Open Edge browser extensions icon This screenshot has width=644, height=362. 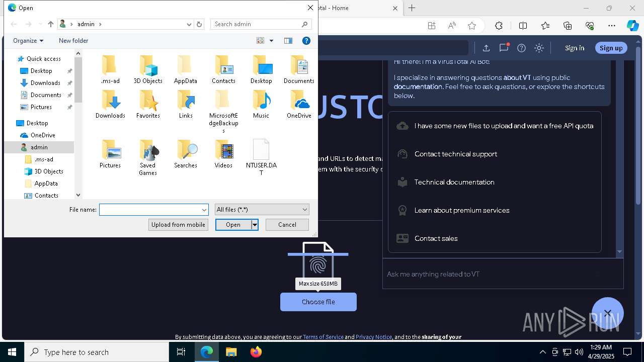tap(499, 26)
